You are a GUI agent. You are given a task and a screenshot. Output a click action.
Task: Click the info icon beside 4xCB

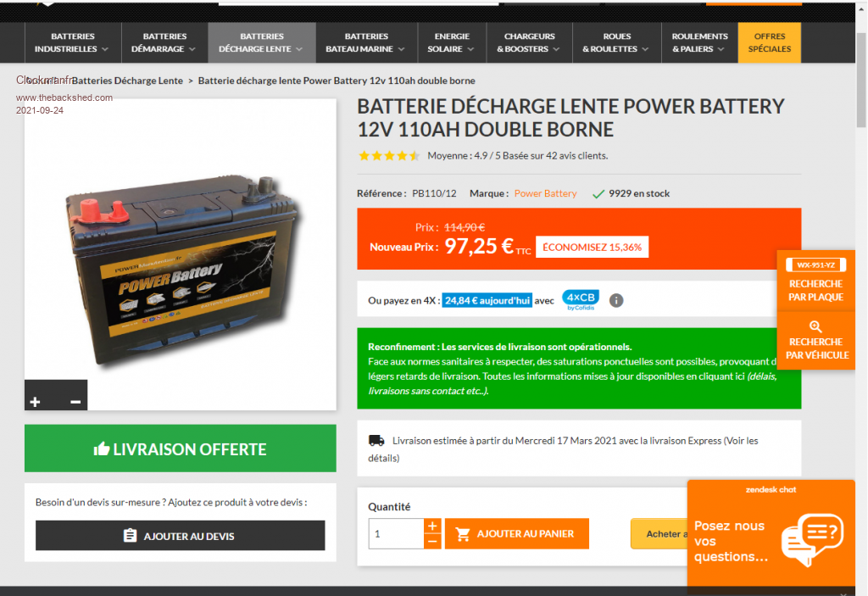(x=616, y=300)
